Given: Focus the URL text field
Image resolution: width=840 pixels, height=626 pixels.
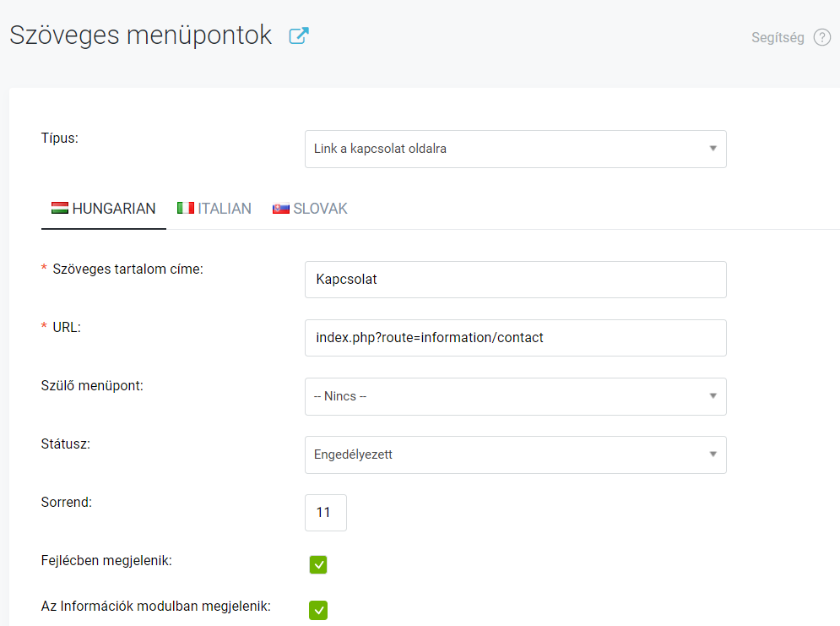Looking at the screenshot, I should [515, 337].
